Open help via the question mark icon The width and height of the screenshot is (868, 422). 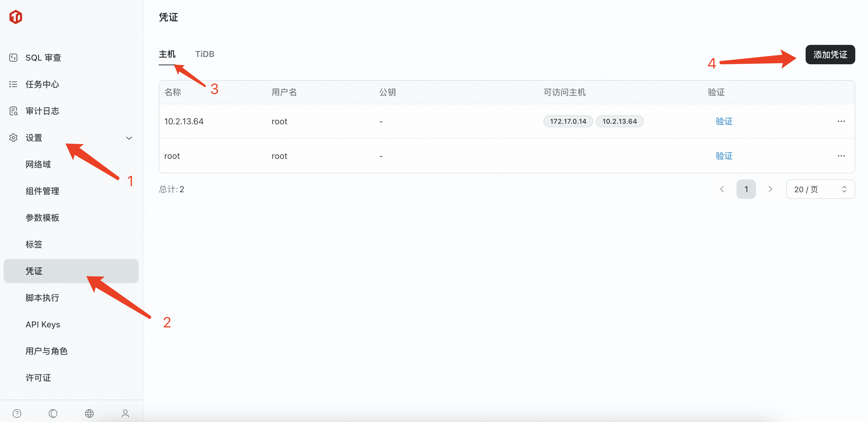(17, 413)
